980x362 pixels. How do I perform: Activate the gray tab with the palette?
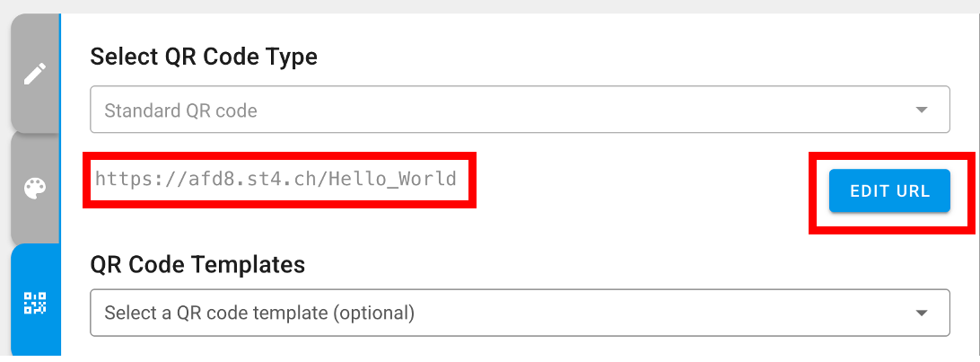34,189
